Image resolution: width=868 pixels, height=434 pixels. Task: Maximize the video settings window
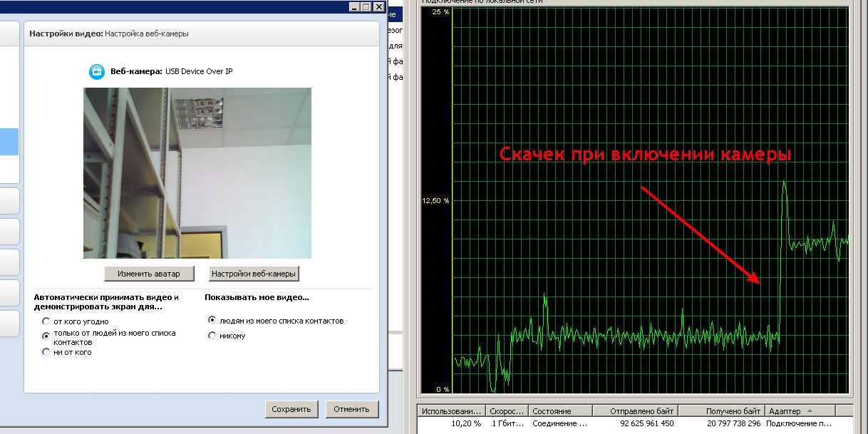[x=366, y=6]
